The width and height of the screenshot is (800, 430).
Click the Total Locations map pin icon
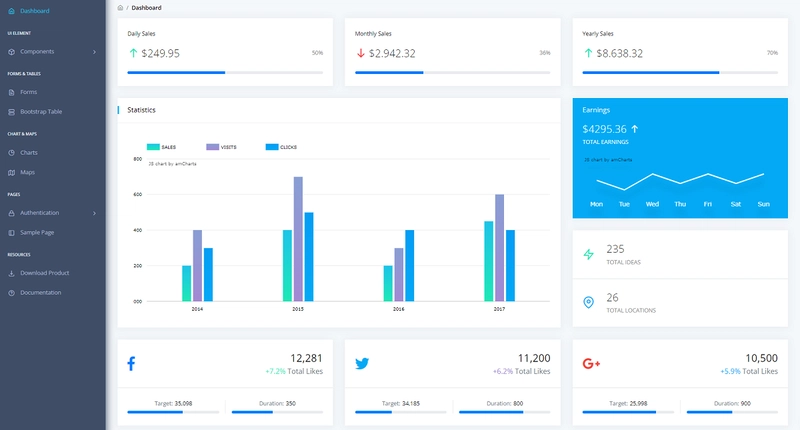point(588,302)
